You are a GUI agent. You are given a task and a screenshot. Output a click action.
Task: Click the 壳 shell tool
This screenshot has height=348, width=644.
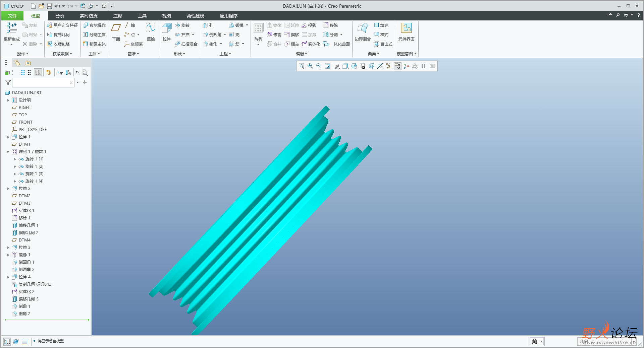click(234, 34)
